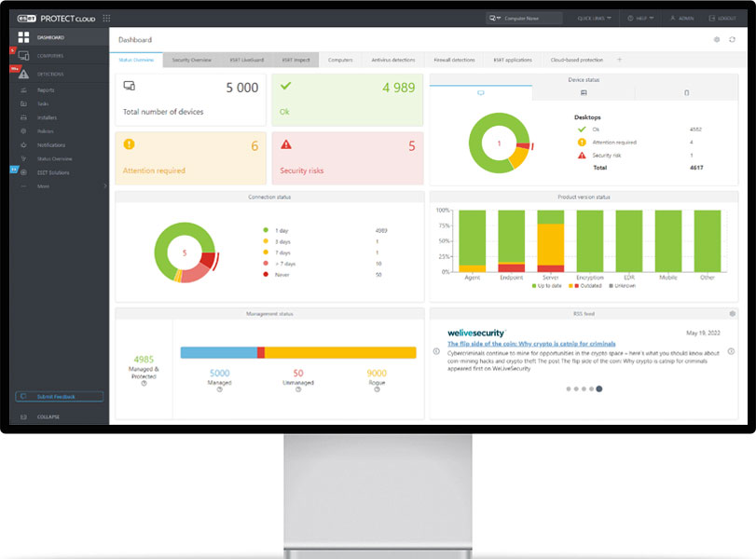Focus the Computer Name search field

pyautogui.click(x=532, y=19)
